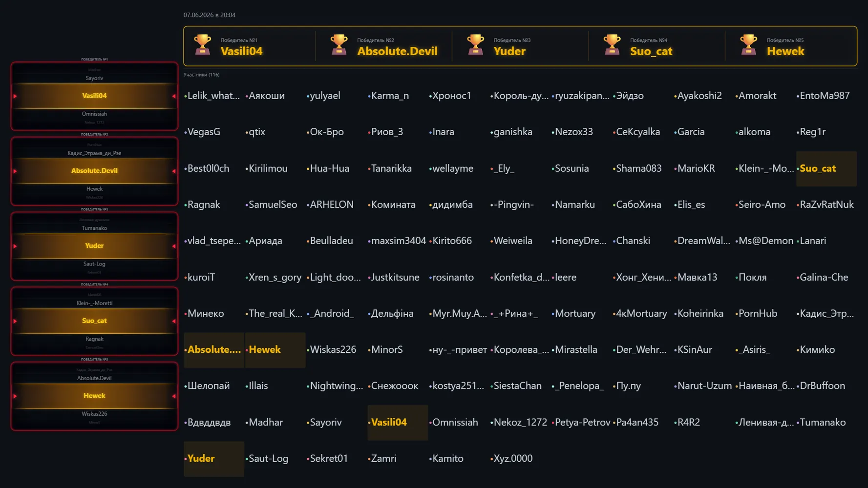The width and height of the screenshot is (868, 488).
Task: Click the trophy icon beside Suo_cat
Action: pyautogui.click(x=612, y=45)
